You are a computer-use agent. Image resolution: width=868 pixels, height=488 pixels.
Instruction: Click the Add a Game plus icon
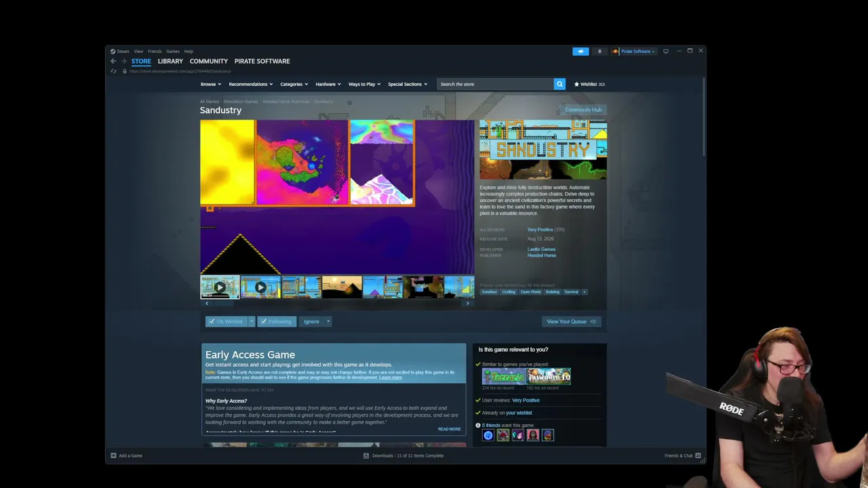113,455
